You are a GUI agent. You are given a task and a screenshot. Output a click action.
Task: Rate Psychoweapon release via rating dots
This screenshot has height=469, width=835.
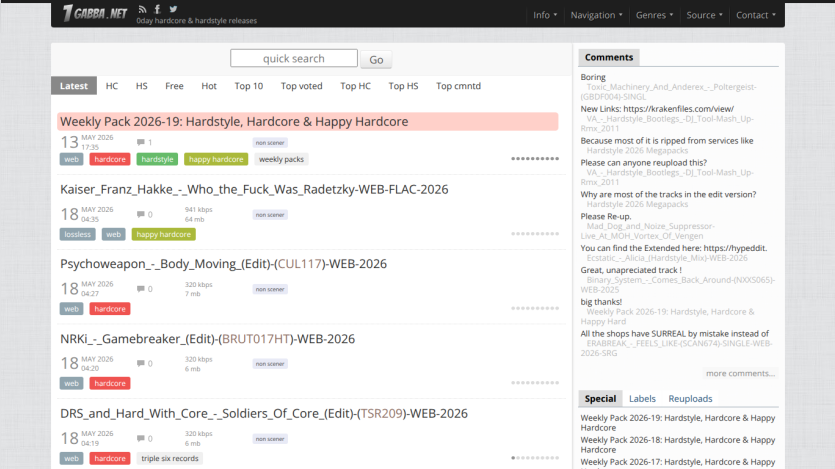[x=535, y=308]
